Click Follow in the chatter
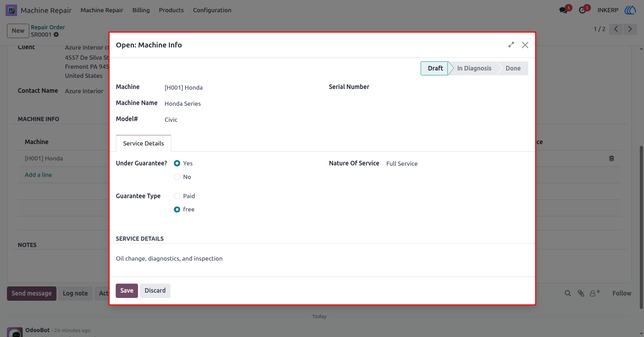This screenshot has height=337, width=644. [x=622, y=293]
